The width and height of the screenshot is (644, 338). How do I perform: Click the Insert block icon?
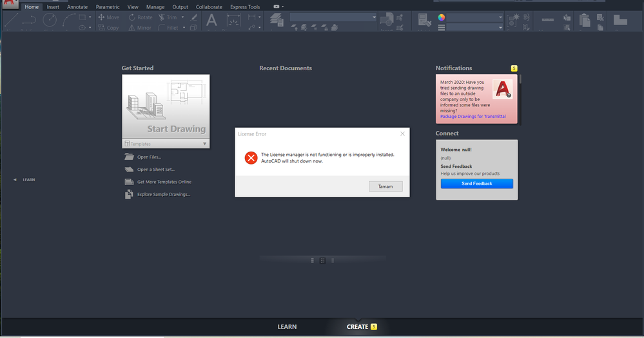[387, 21]
